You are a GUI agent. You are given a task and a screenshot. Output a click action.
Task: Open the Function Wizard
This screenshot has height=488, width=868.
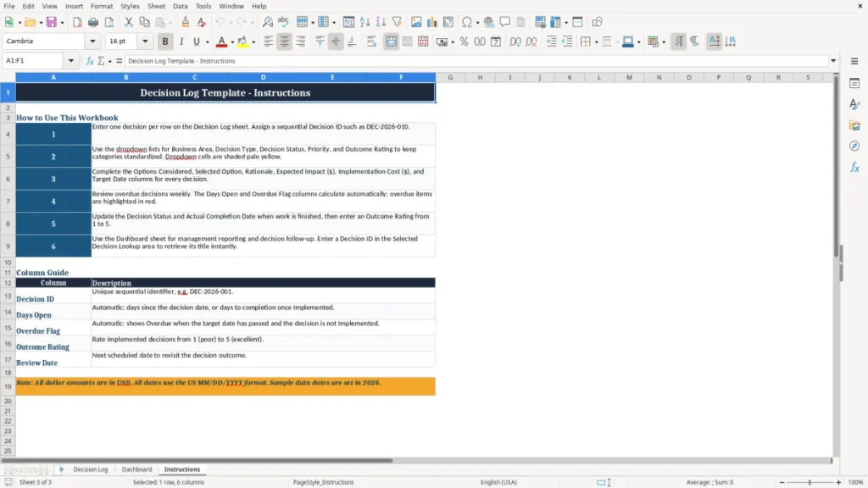pos(90,61)
